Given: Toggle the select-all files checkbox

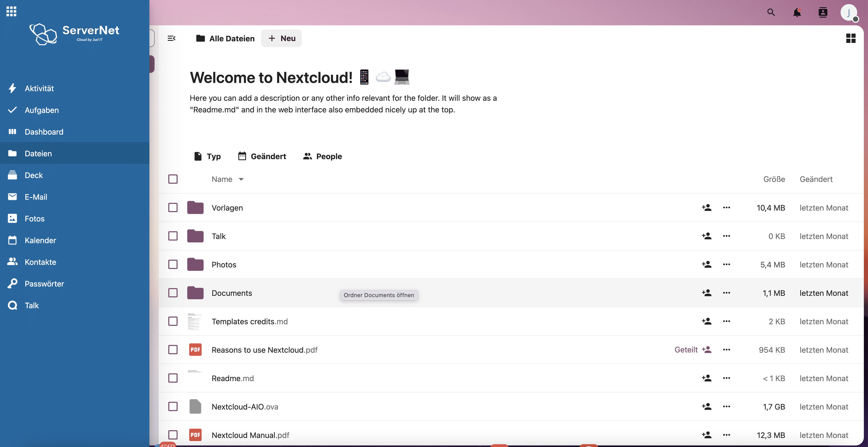Looking at the screenshot, I should 173,179.
